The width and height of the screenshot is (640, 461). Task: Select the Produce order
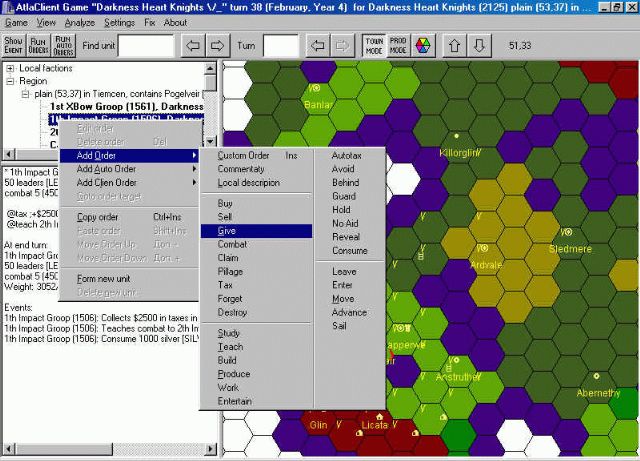(x=257, y=374)
